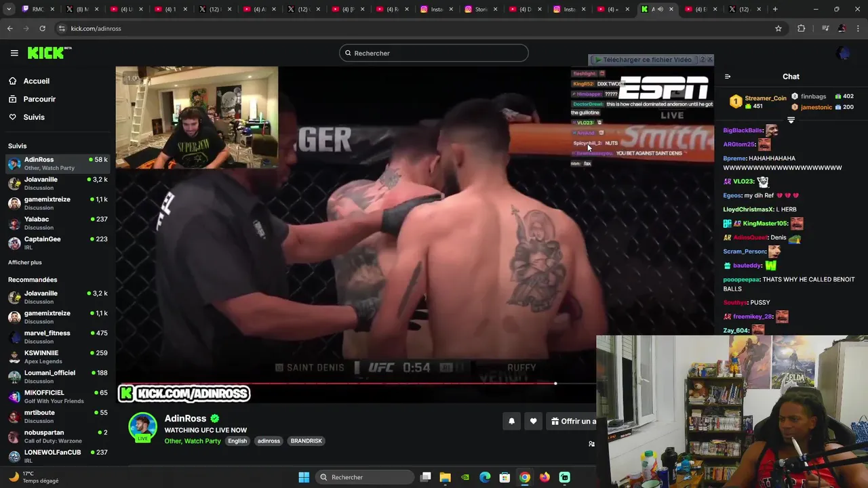Viewport: 868px width, 488px height.
Task: Select the English language tag
Action: point(237,441)
